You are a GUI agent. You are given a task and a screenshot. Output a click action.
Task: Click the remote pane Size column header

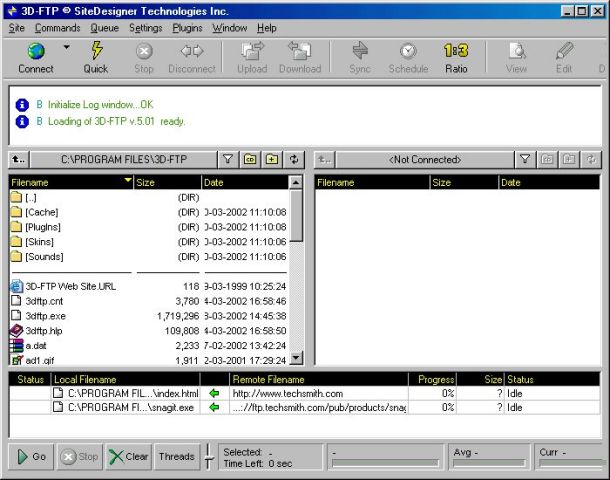point(464,182)
